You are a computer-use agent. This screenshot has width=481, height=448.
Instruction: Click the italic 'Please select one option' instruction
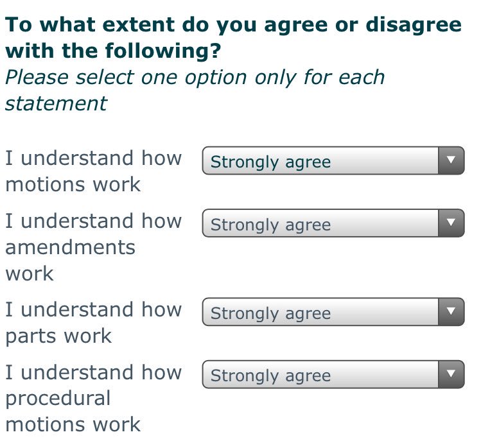point(195,90)
